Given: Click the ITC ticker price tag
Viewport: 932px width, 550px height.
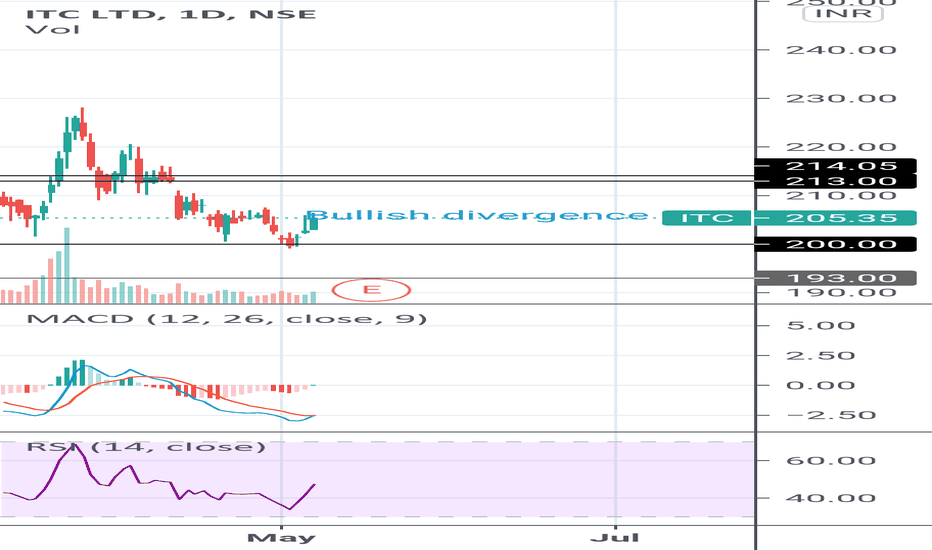Looking at the screenshot, I should coord(706,218).
